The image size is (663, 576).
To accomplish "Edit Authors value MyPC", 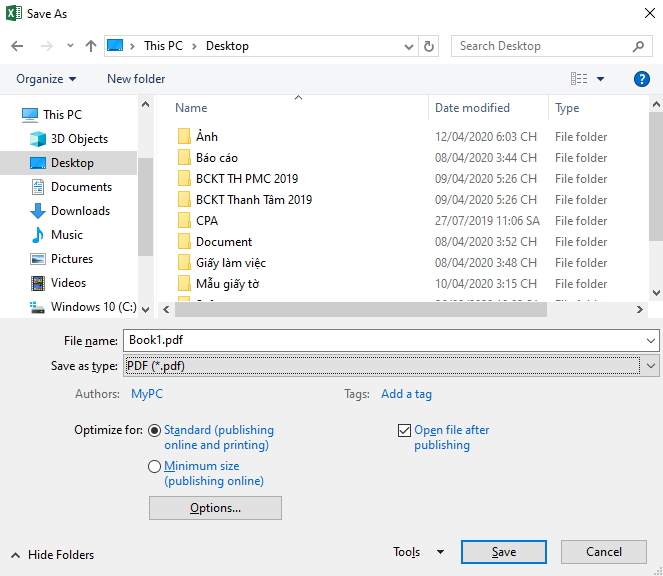I will (x=147, y=394).
